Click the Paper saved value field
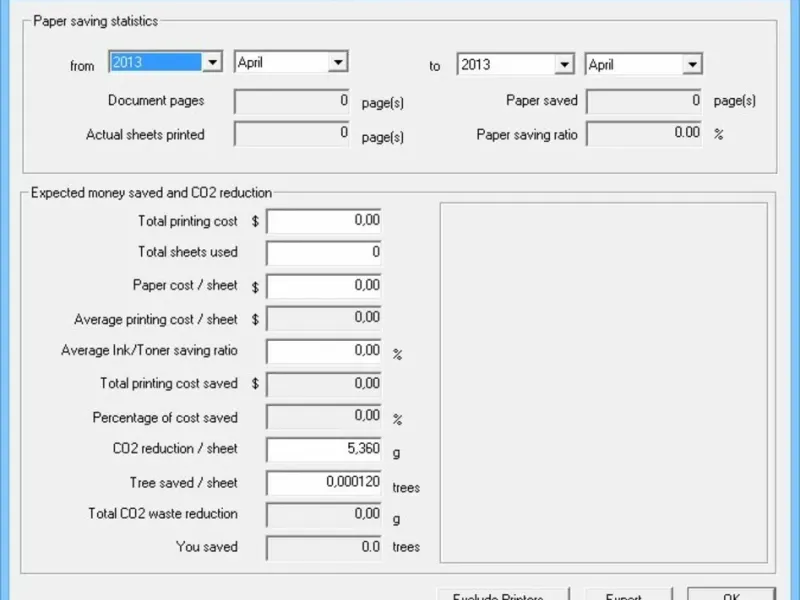Viewport: 800px width, 600px height. (x=644, y=102)
